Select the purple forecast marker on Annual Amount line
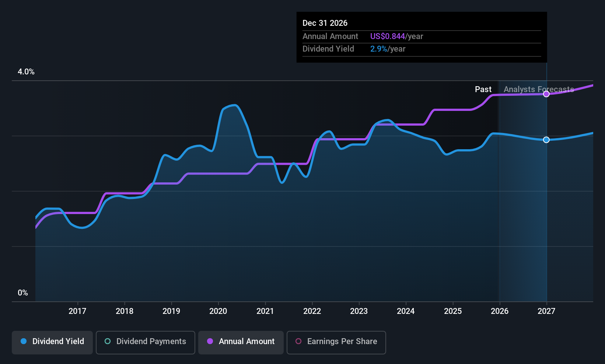Screen dimensions: 605x364 (x=546, y=94)
